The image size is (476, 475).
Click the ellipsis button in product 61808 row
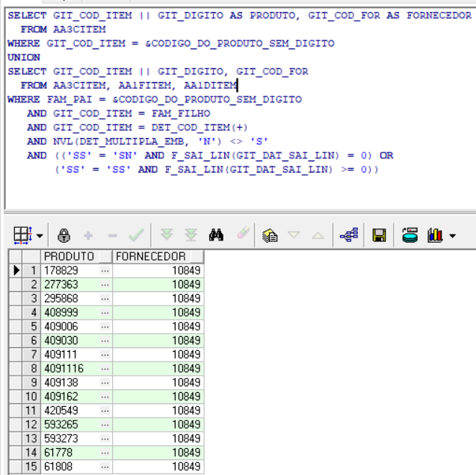[x=105, y=467]
